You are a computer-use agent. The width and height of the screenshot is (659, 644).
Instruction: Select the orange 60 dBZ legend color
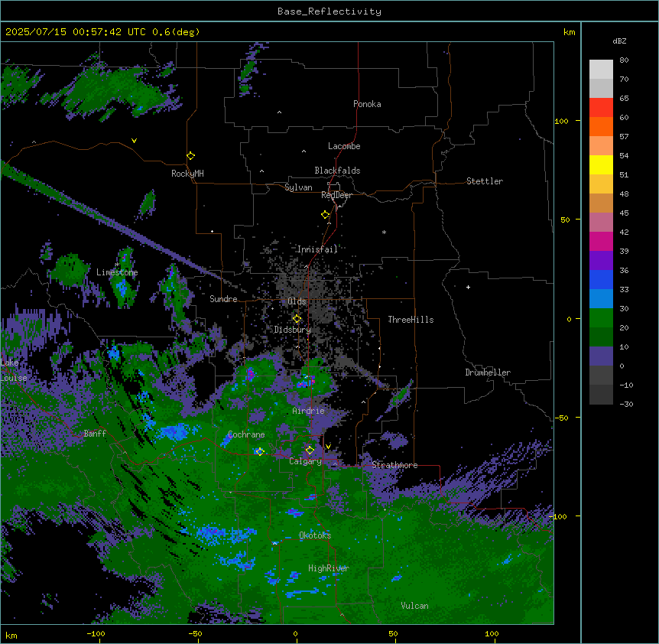601,126
